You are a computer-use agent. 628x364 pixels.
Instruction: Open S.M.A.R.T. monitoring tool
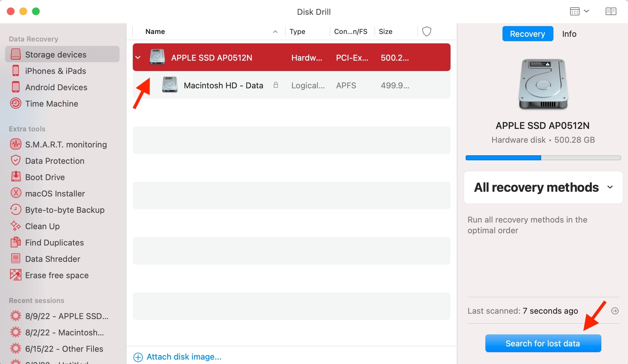point(65,144)
